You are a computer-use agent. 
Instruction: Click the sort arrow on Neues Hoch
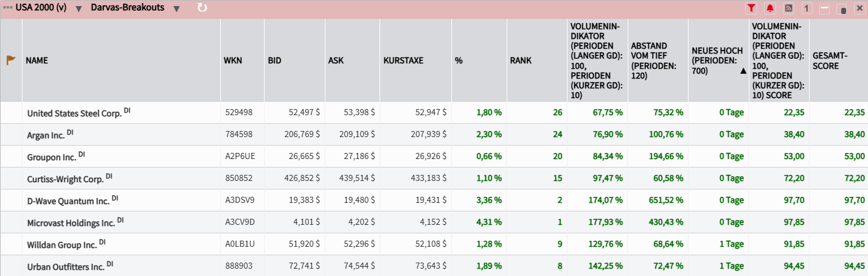tap(742, 71)
